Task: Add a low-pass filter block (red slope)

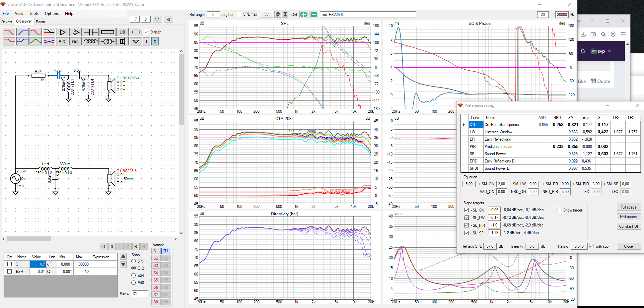Action: [9, 32]
